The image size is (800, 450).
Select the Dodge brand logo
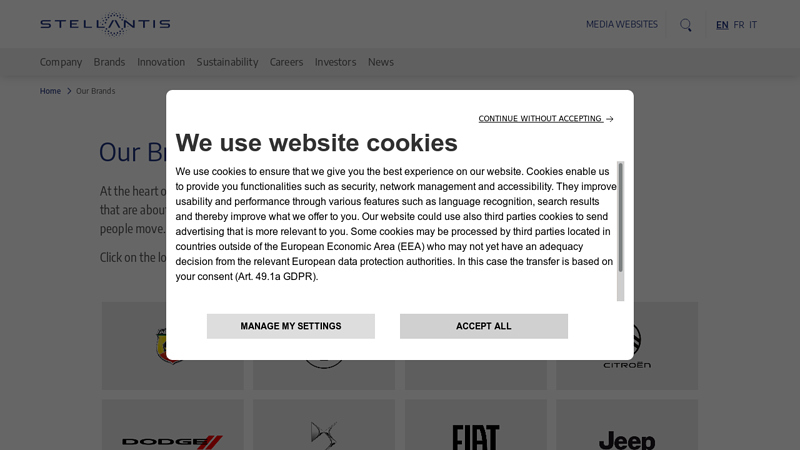(x=172, y=442)
